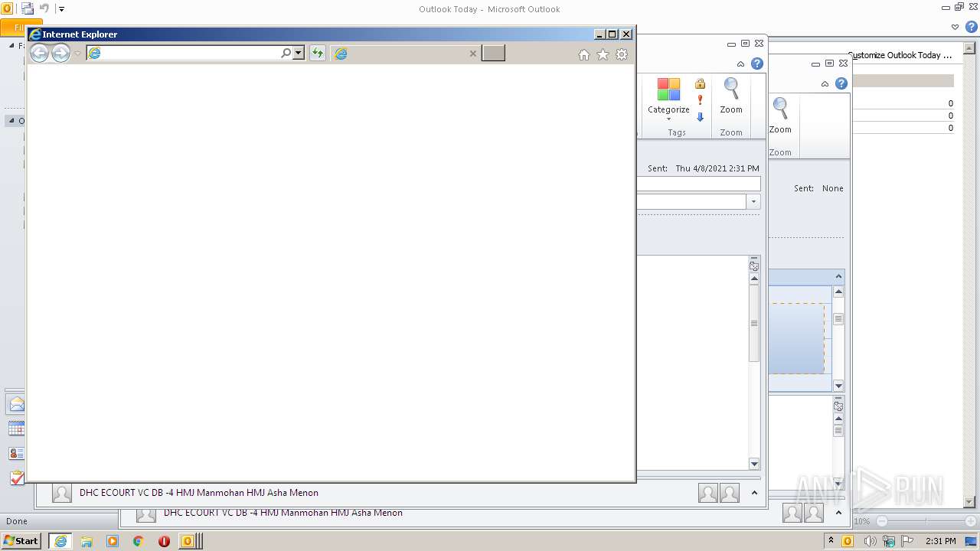
Task: Open Calendar in Outlook navigation pane
Action: 16,429
